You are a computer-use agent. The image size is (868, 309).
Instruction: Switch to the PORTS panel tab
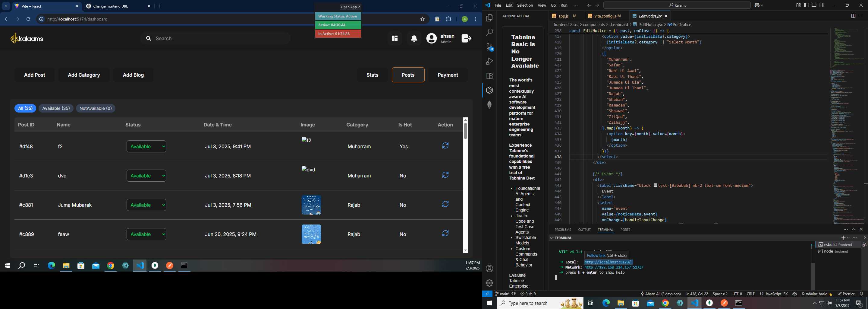point(625,230)
